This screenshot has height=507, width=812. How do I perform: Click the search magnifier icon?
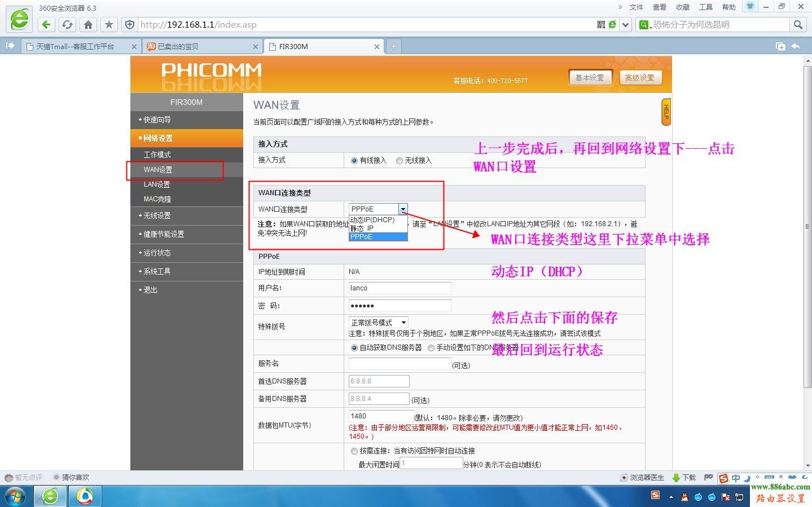click(x=798, y=24)
